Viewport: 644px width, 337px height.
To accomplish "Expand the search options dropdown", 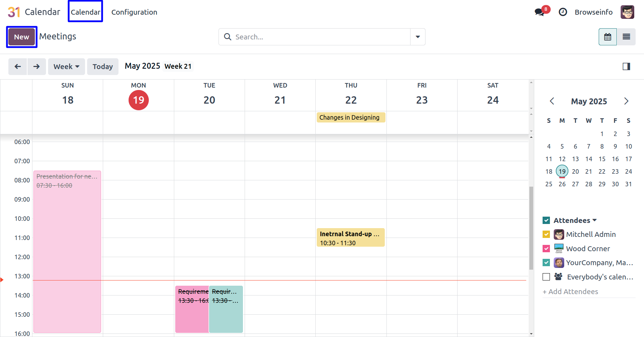I will (417, 37).
